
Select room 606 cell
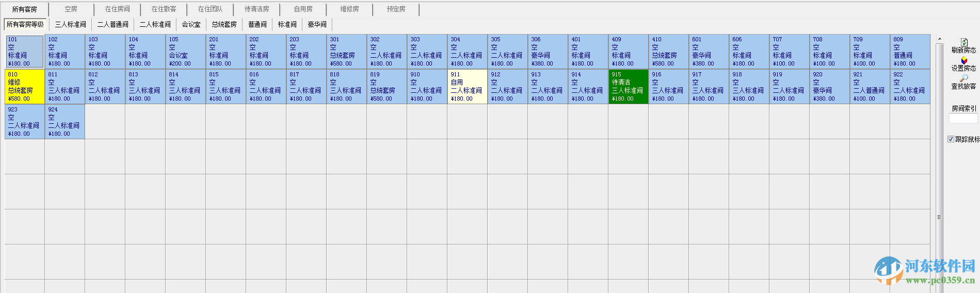click(749, 52)
